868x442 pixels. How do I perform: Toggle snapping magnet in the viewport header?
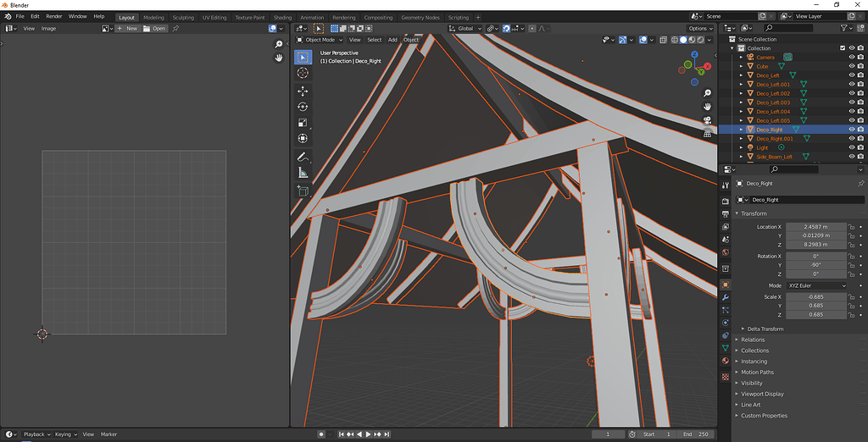click(x=507, y=28)
